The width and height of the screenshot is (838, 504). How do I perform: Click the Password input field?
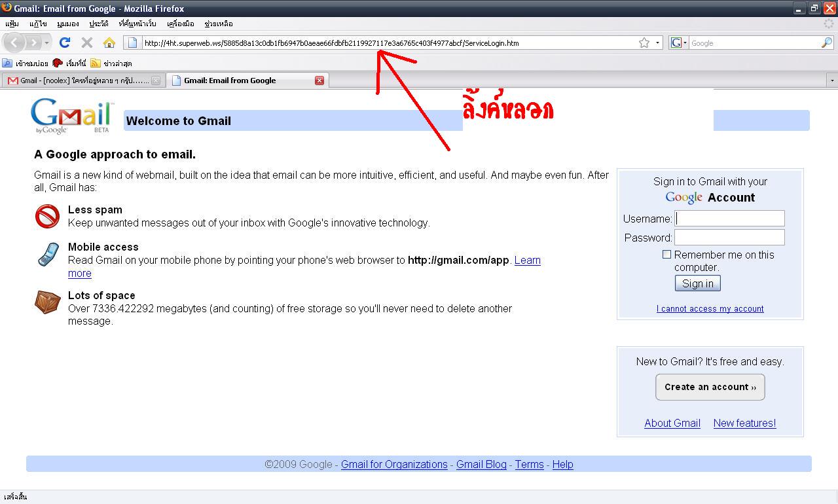point(729,237)
